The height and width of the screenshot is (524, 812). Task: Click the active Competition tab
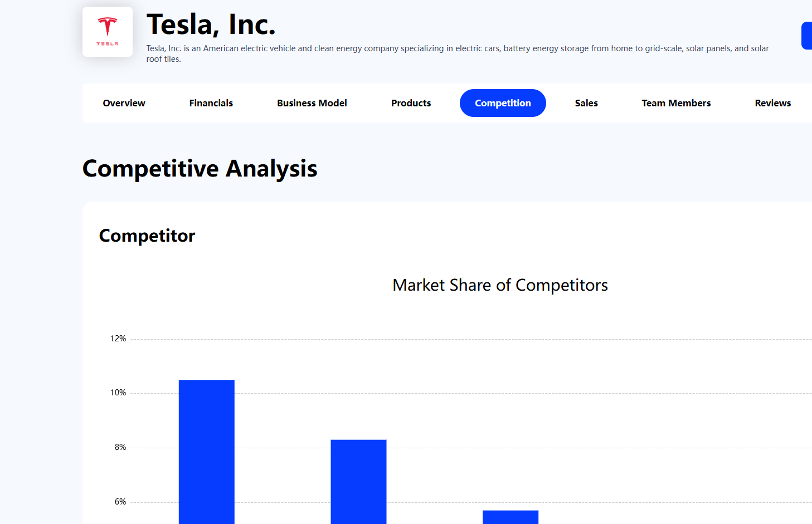pyautogui.click(x=503, y=103)
